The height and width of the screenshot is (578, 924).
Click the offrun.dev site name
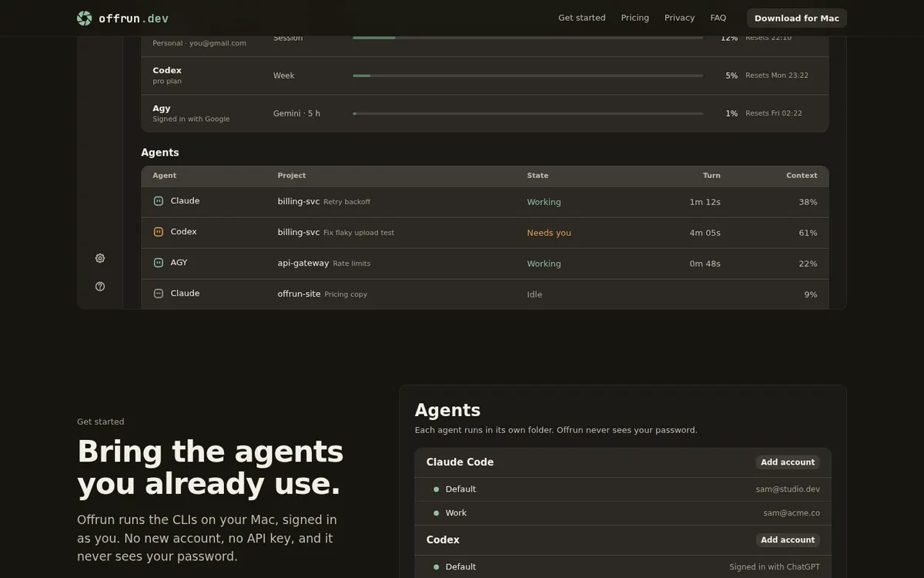134,18
